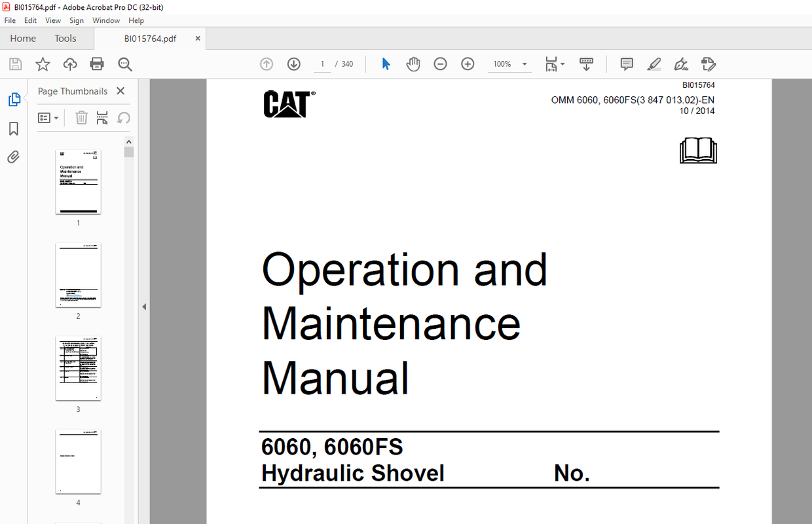Click the zoom out minus button
Screen dimensions: 812x524
tap(440, 64)
